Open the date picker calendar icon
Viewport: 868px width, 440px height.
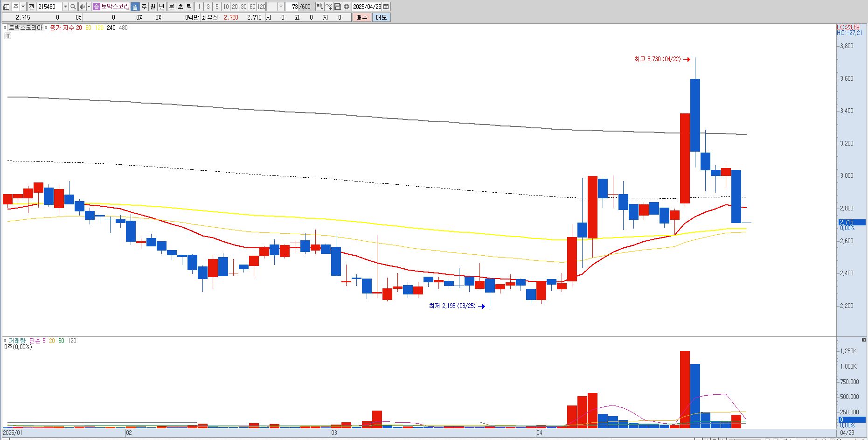pos(386,7)
